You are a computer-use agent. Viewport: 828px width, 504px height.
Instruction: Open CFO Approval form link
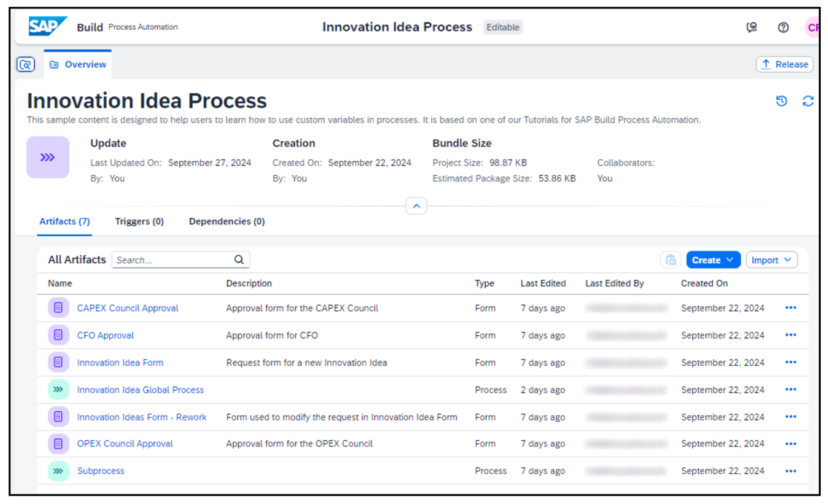point(106,335)
